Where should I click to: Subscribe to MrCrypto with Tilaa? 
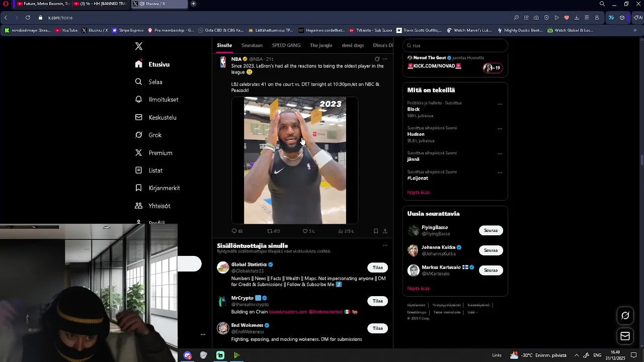point(378,301)
